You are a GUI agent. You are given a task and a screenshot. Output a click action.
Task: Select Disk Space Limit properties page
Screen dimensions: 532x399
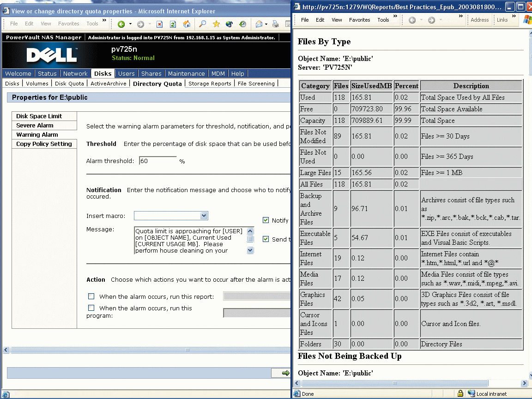(x=44, y=116)
